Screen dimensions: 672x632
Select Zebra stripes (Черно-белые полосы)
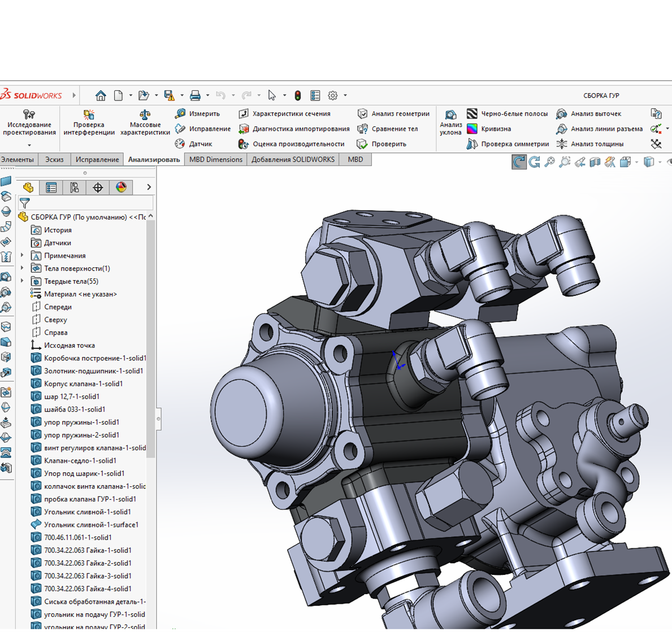pyautogui.click(x=508, y=114)
